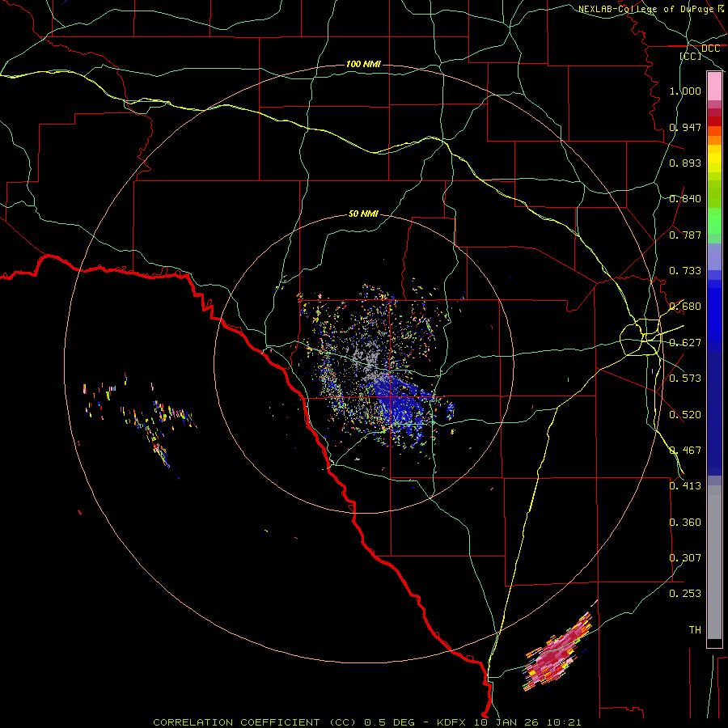Screen dimensions: 728x728
Task: Click the 0.467 scale value
Action: click(685, 451)
